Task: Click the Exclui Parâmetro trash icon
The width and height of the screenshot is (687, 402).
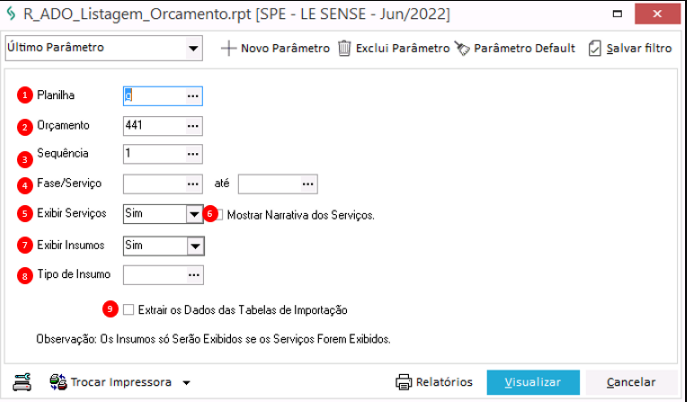Action: pos(344,48)
